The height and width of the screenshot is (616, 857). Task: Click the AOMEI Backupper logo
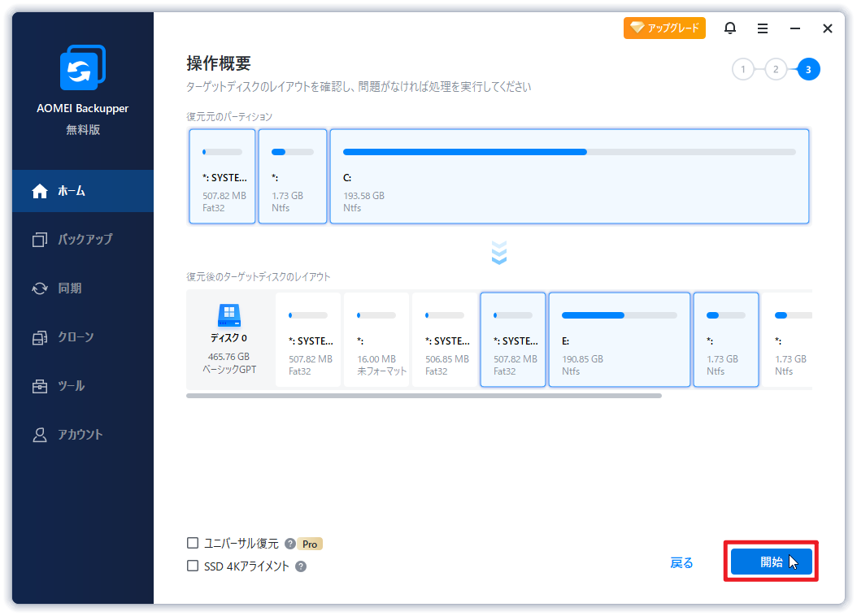pyautogui.click(x=81, y=67)
